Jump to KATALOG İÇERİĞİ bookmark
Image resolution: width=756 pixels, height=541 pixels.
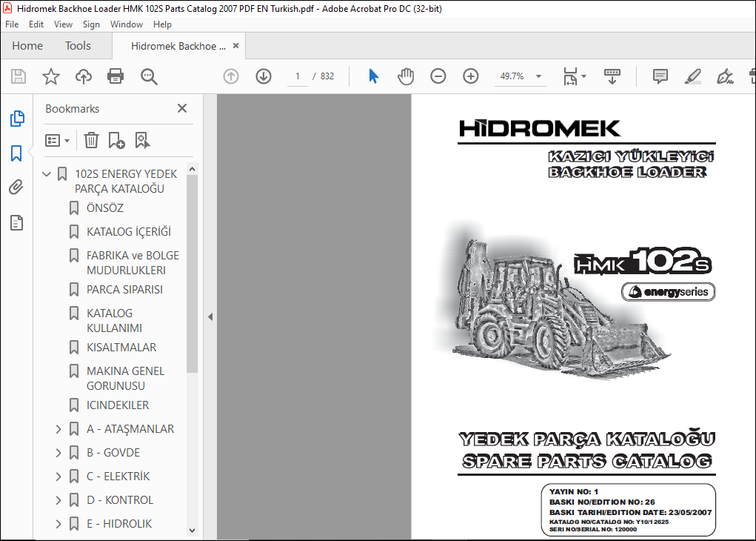pos(129,232)
